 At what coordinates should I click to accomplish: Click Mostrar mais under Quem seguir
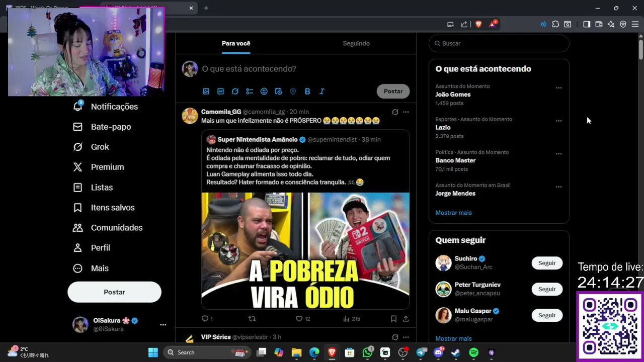[x=453, y=339]
